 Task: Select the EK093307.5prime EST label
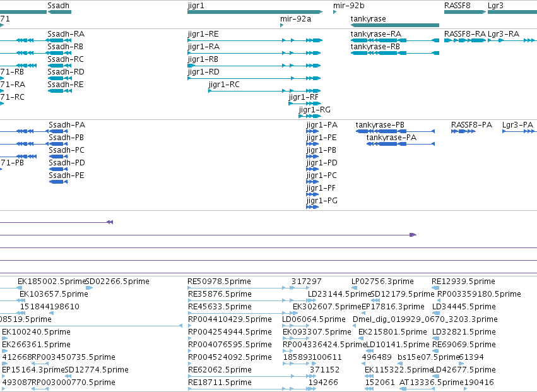[317, 332]
